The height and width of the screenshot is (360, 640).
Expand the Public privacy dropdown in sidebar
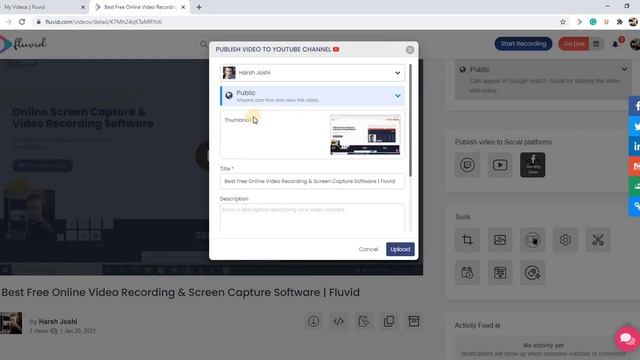(x=543, y=80)
